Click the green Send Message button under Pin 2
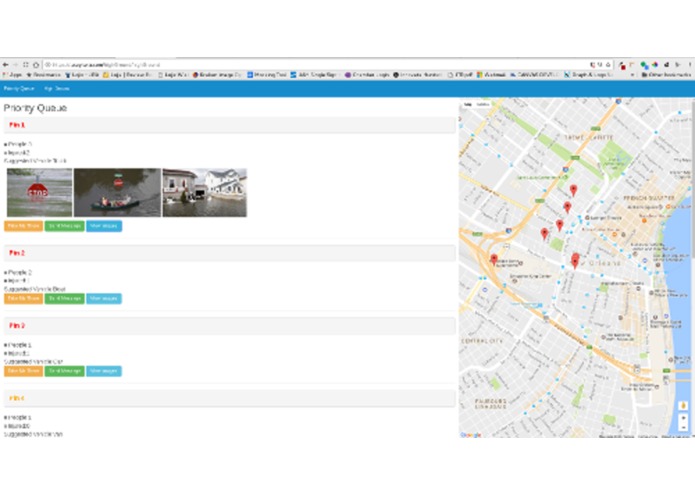Viewport: 695px width, 494px height. pos(65,299)
